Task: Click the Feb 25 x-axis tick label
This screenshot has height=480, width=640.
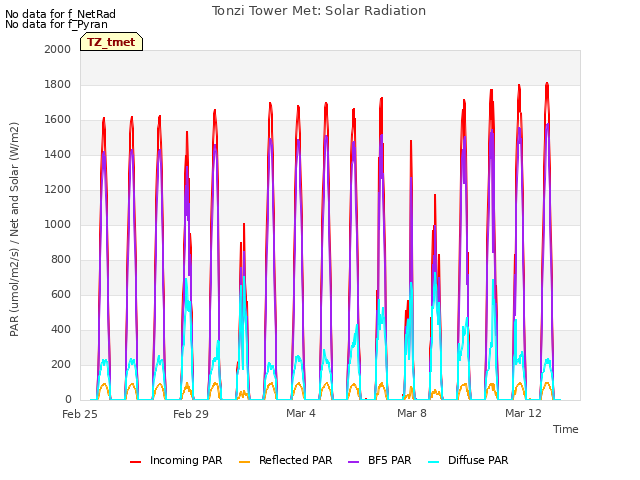Action: [x=80, y=414]
